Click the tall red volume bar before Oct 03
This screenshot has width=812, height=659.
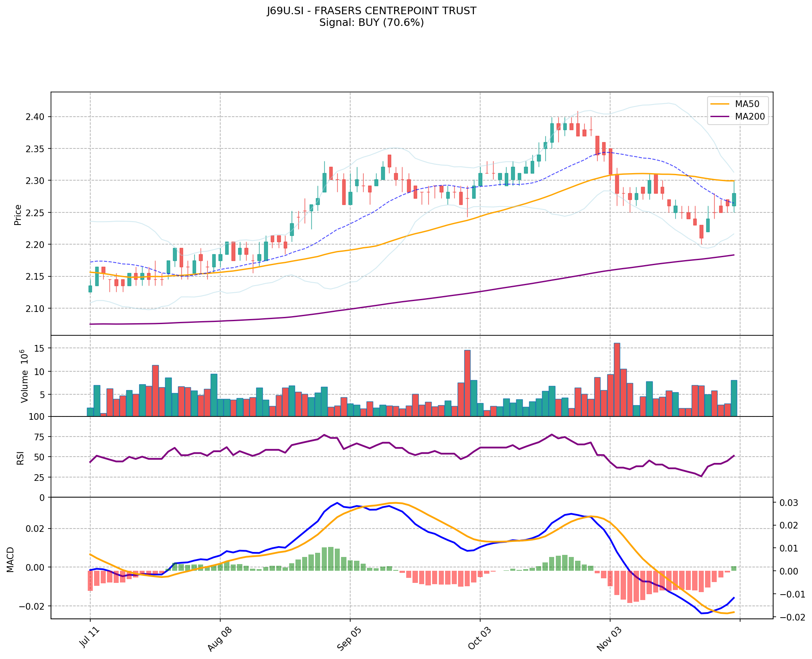467,383
